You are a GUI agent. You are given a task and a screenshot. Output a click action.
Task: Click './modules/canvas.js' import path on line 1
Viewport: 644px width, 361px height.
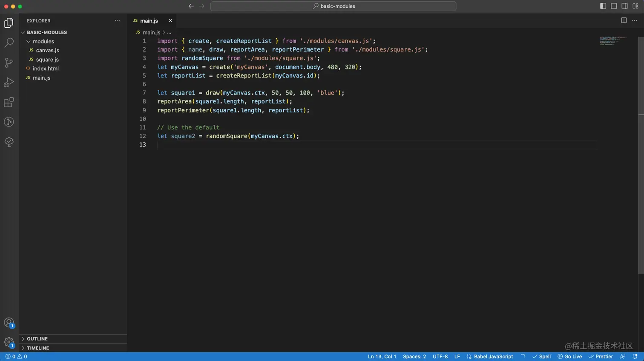coord(336,41)
